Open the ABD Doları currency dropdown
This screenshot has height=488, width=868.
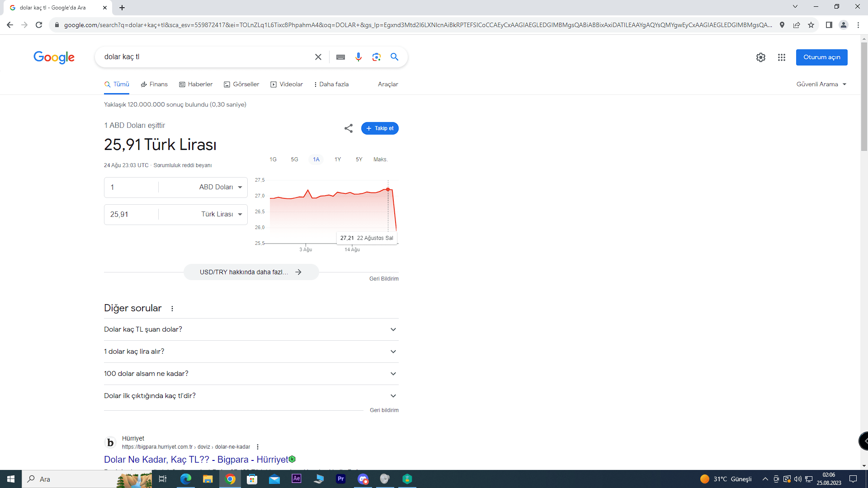click(221, 187)
